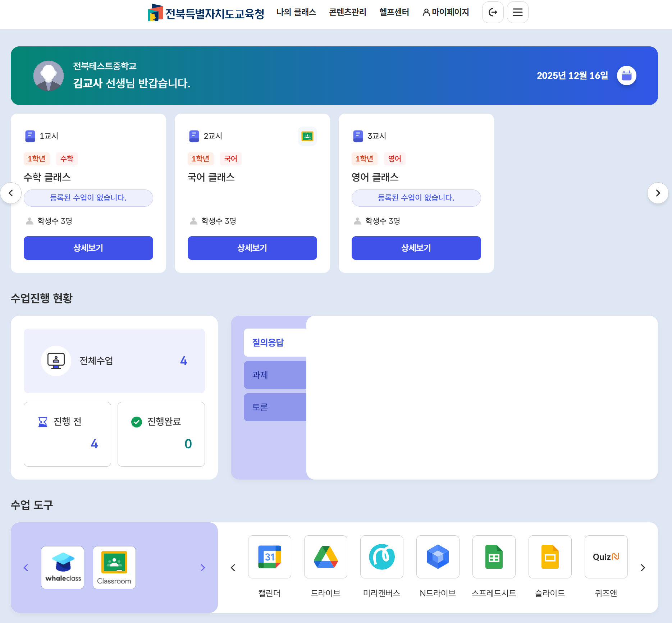The height and width of the screenshot is (623, 672).
Task: Open the Miricanvas tool icon
Action: [x=381, y=556]
